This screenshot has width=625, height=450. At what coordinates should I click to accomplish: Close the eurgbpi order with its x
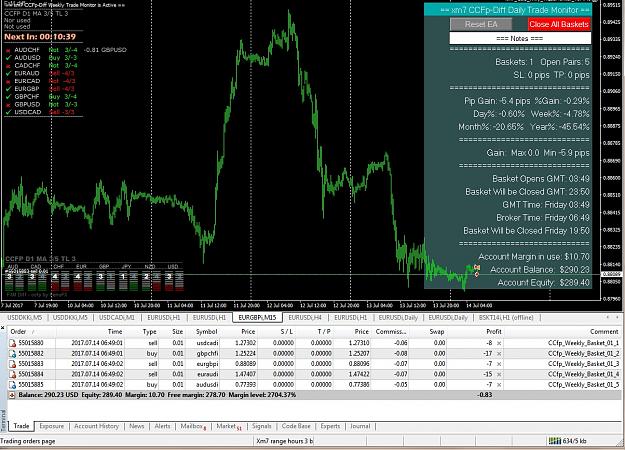(x=499, y=364)
